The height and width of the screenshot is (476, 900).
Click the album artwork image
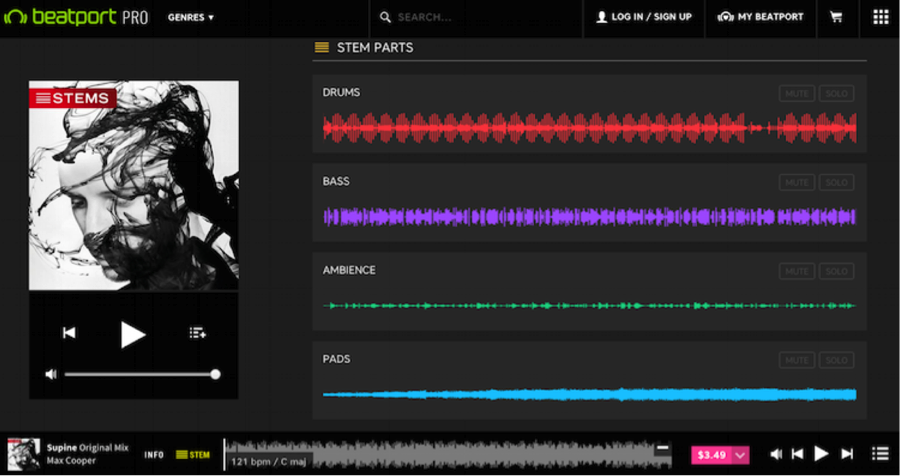134,185
